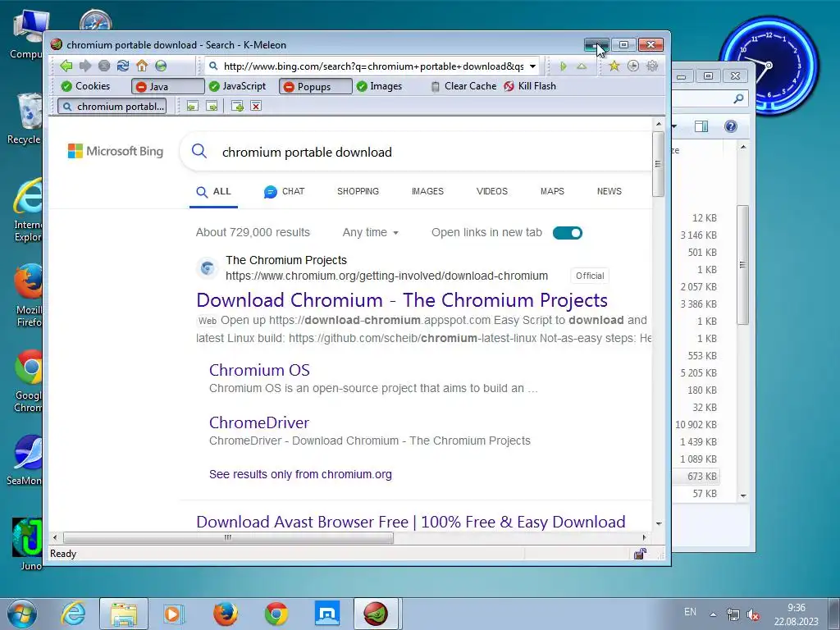Open the MAPS results tab
Image resolution: width=840 pixels, height=630 pixels.
552,191
